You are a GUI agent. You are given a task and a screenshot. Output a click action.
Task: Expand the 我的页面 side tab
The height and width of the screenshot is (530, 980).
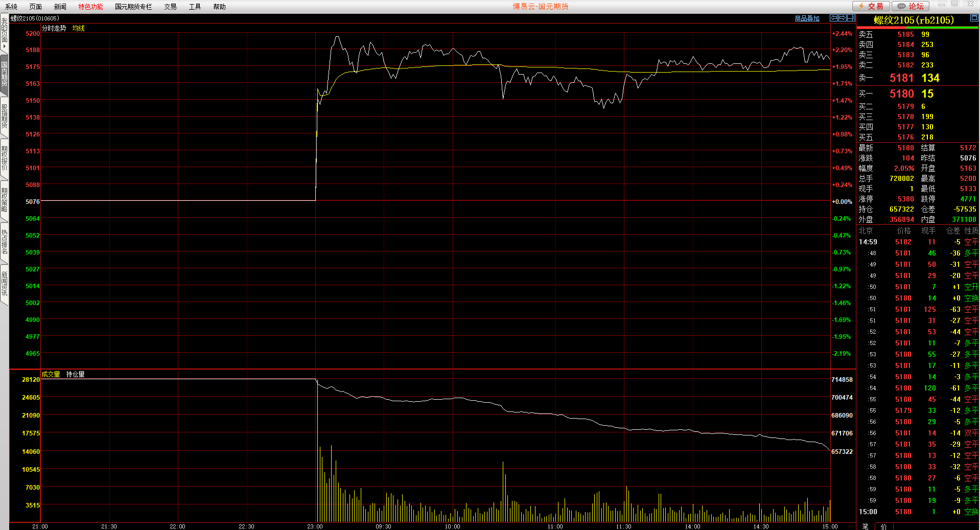[x=4, y=32]
